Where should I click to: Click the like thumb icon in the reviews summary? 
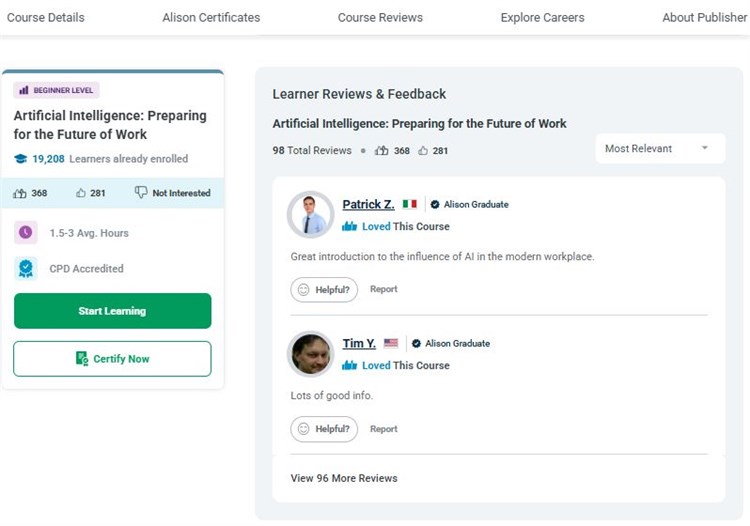(423, 151)
